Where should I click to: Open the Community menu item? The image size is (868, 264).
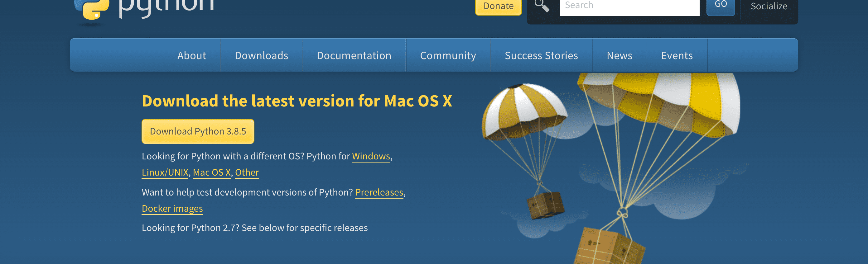tap(448, 55)
